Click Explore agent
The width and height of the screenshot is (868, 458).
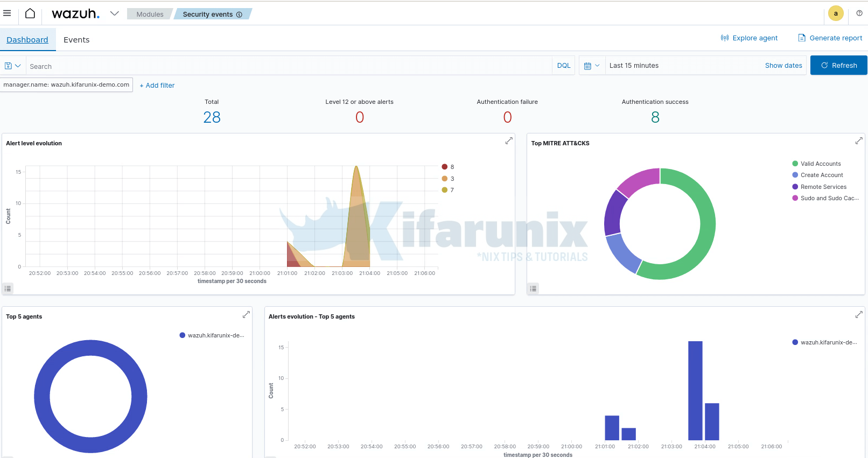point(749,38)
